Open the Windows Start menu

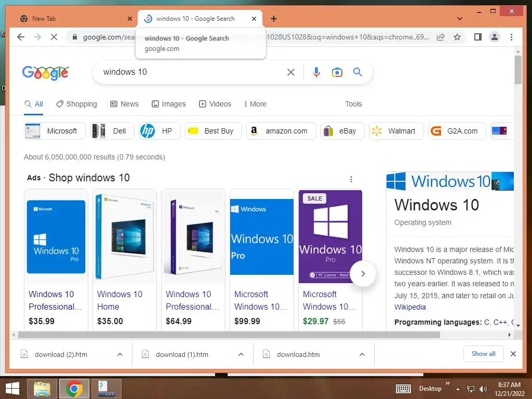pos(12,388)
